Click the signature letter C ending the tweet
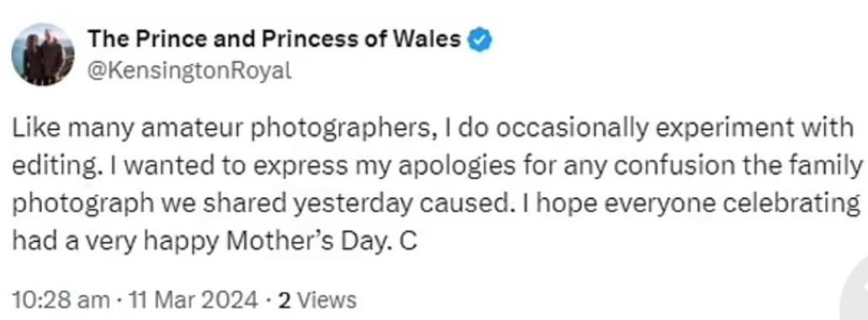 (409, 243)
